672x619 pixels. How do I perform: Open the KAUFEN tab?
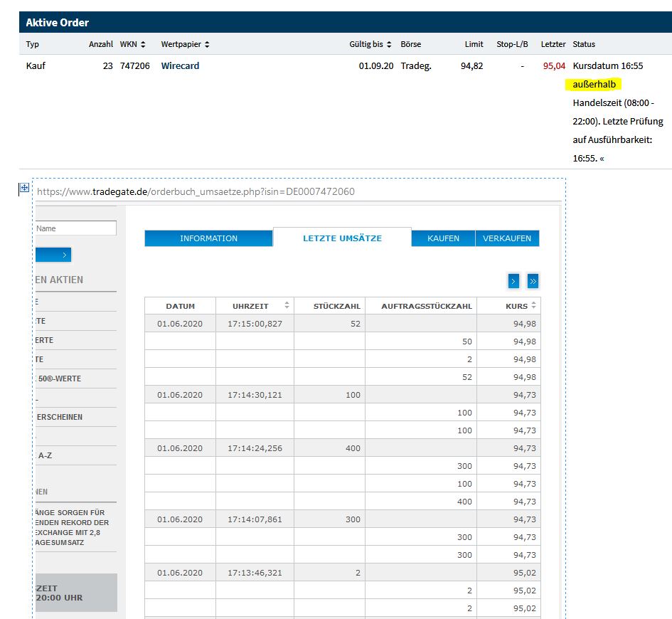(x=443, y=238)
